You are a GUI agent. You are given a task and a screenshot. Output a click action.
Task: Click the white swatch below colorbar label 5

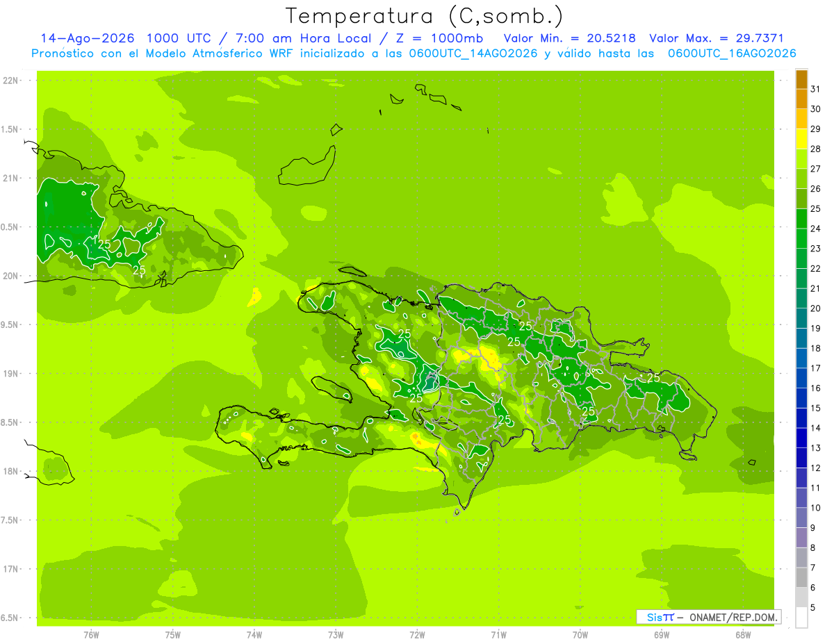coord(801,618)
